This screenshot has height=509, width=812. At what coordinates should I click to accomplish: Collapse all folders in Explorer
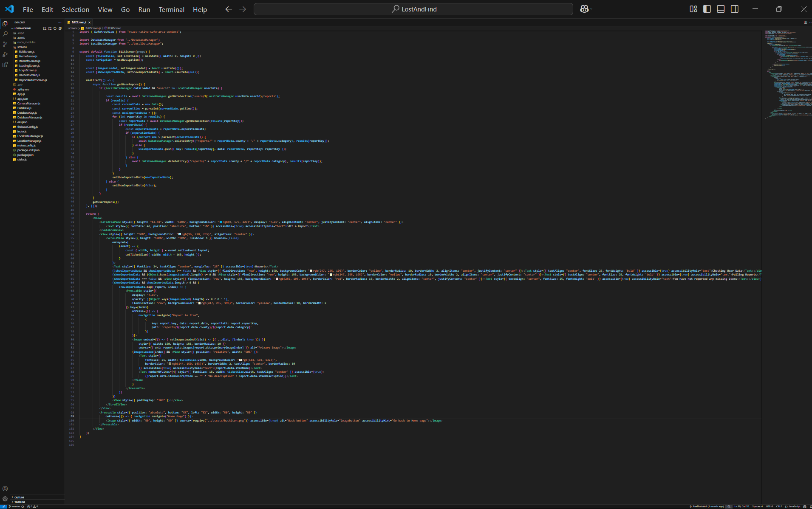click(60, 28)
